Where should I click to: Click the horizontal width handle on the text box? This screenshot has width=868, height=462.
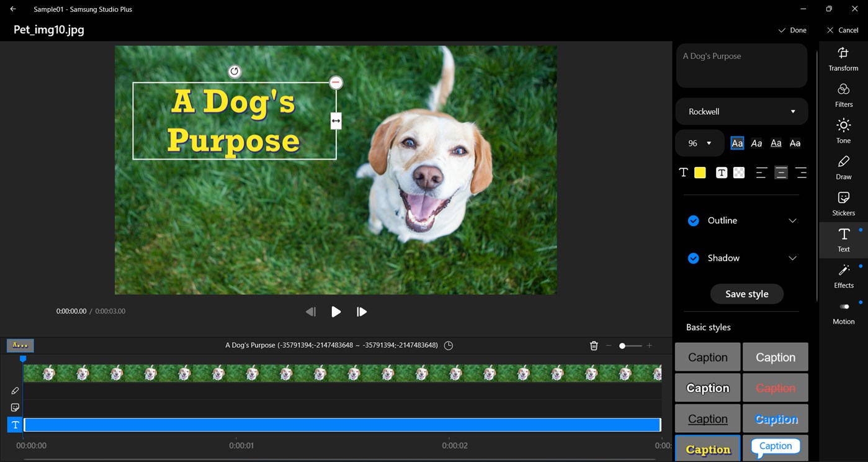(336, 120)
